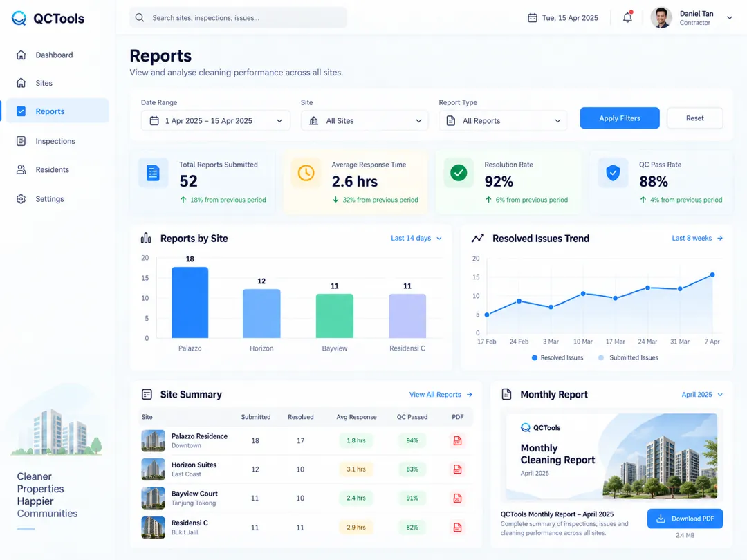Click the document icon in Report Type field

pyautogui.click(x=451, y=120)
